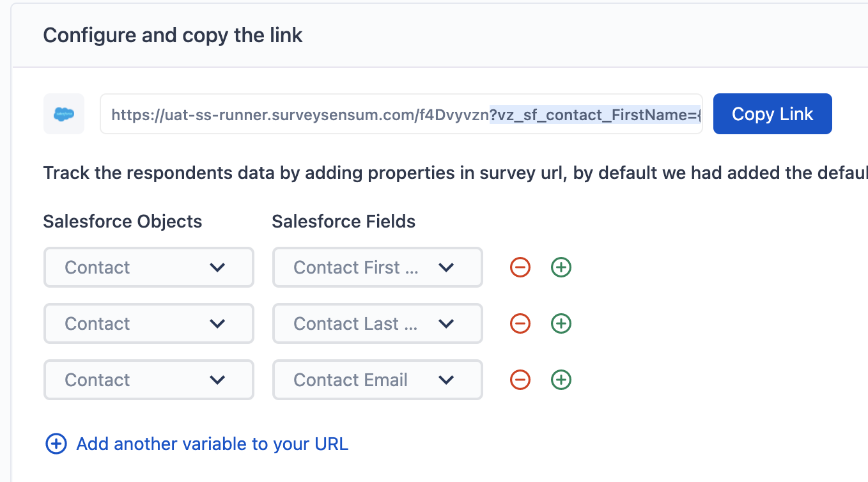Viewport: 868px width, 482px height.
Task: Add a row after Contact Email
Action: pyautogui.click(x=561, y=380)
